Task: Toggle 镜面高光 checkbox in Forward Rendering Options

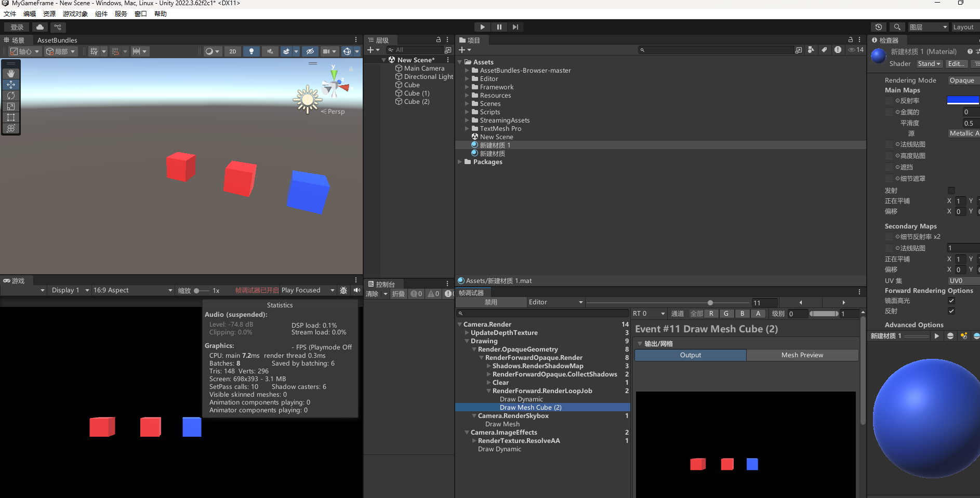Action: (951, 301)
